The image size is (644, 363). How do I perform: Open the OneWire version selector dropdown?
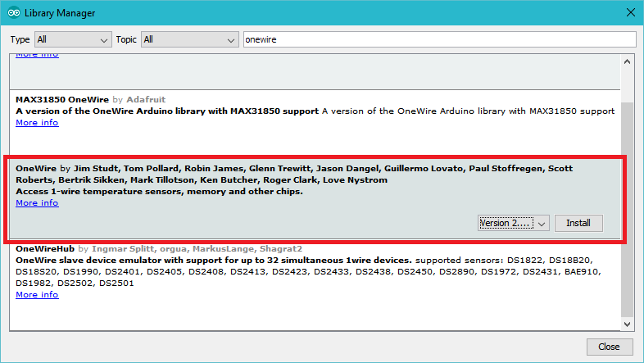click(x=514, y=223)
